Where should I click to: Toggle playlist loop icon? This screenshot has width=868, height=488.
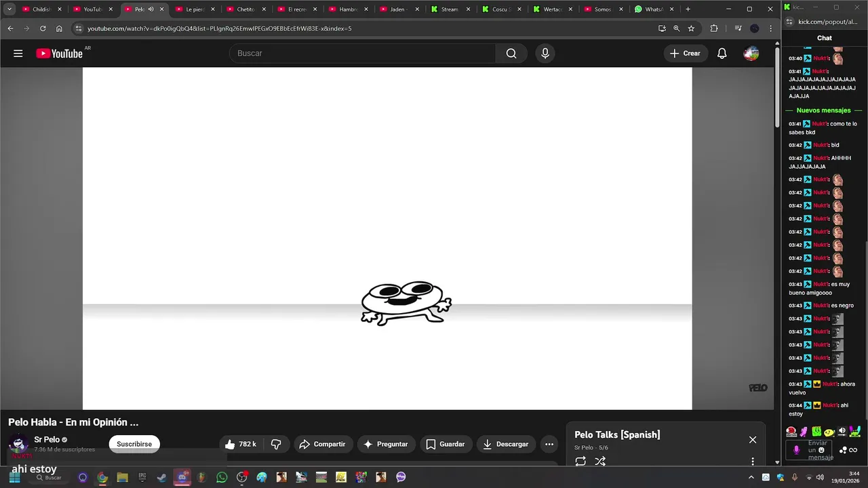(x=580, y=461)
